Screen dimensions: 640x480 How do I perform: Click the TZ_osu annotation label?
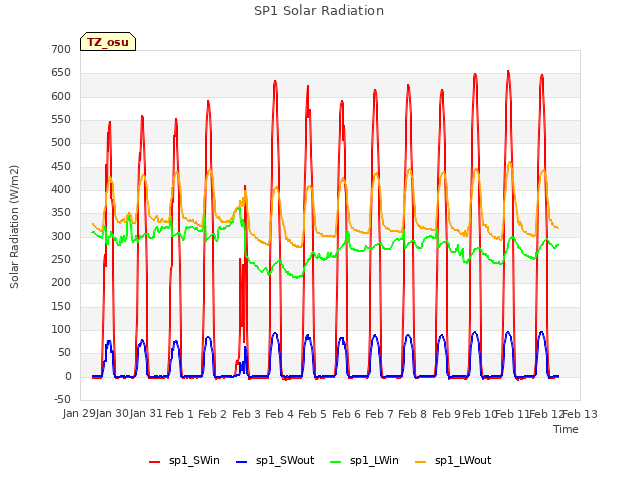pyautogui.click(x=108, y=42)
